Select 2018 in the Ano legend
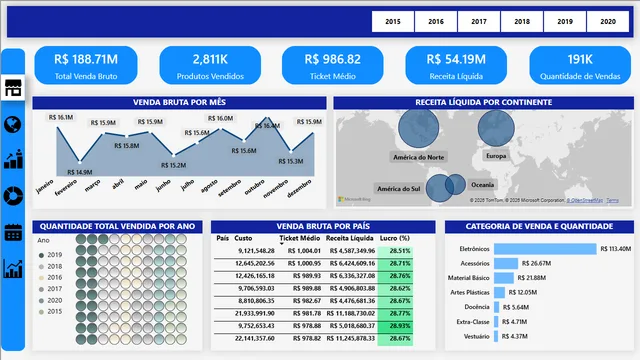Image resolution: width=640 pixels, height=360 pixels. pos(51,266)
